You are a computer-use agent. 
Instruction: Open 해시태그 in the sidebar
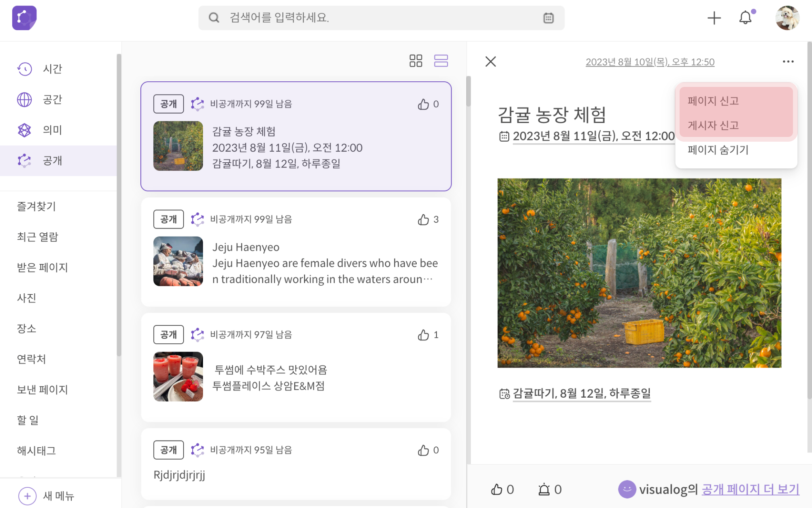click(36, 451)
